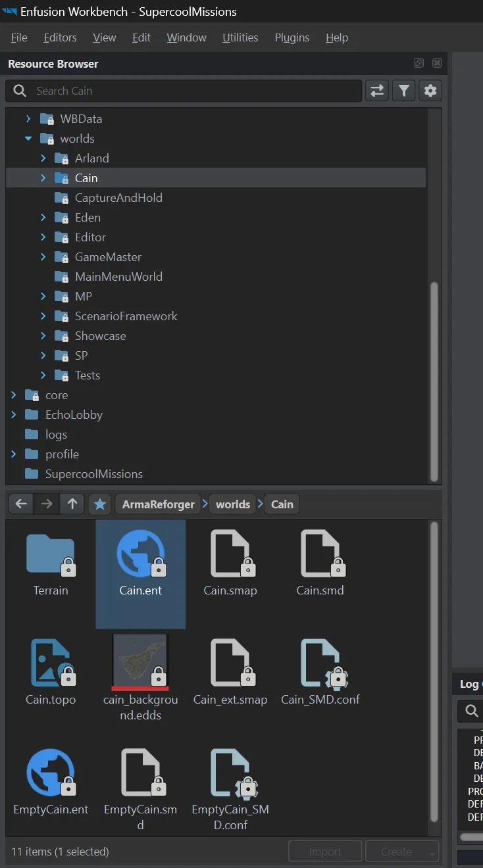
Task: Undock the Resource Browser panel
Action: pyautogui.click(x=419, y=63)
